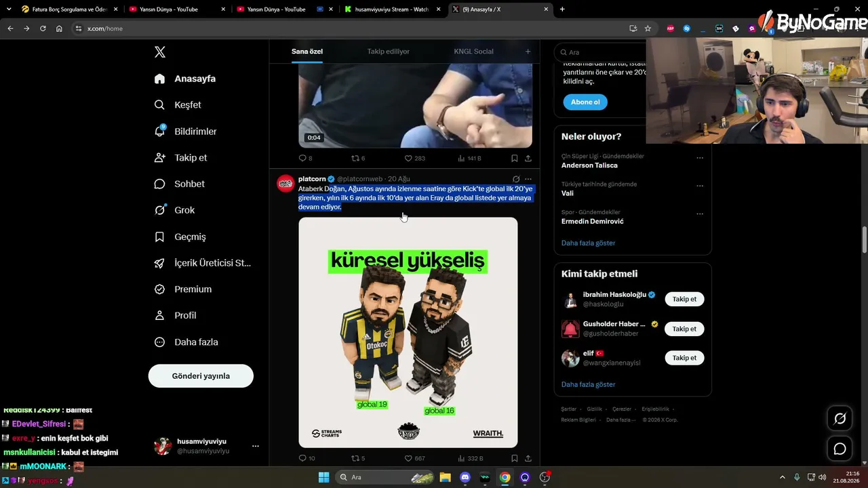Open more options for the Vali trend
Image resolution: width=868 pixels, height=488 pixels.
pos(700,186)
